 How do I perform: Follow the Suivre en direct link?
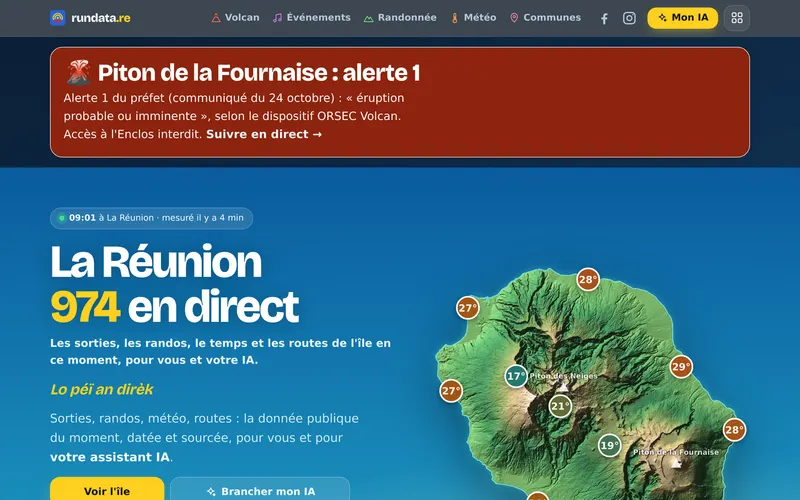click(x=264, y=134)
